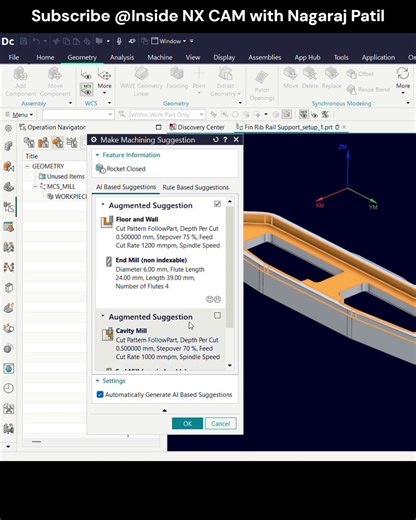This screenshot has height=520, width=416.
Task: Click the Synchronous Modeling Move icon
Action: click(x=290, y=73)
